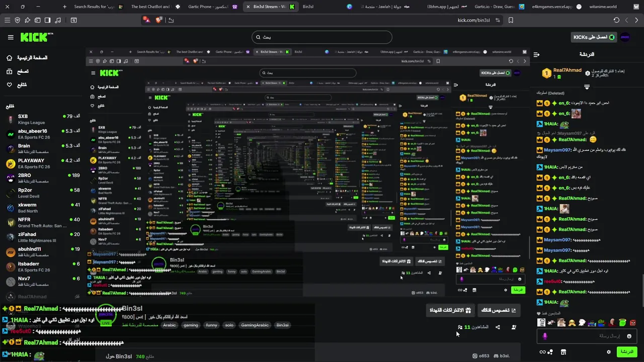The image size is (644, 362).
Task: Open the b3sl. Discord link
Action: pos(501,356)
